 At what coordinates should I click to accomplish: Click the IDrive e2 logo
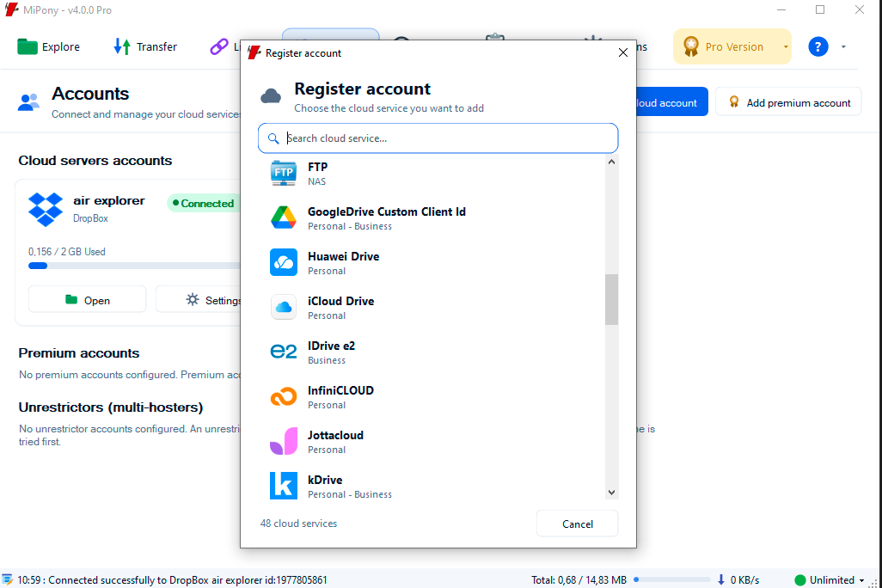284,352
